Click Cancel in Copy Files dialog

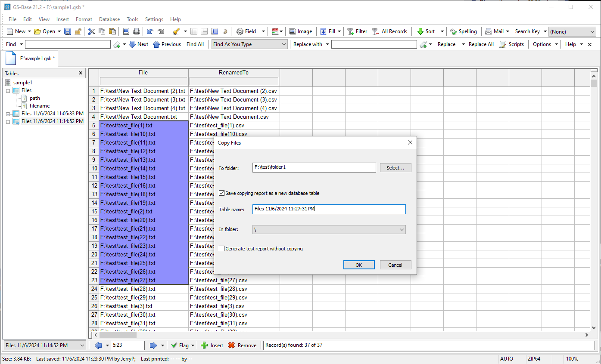[395, 265]
